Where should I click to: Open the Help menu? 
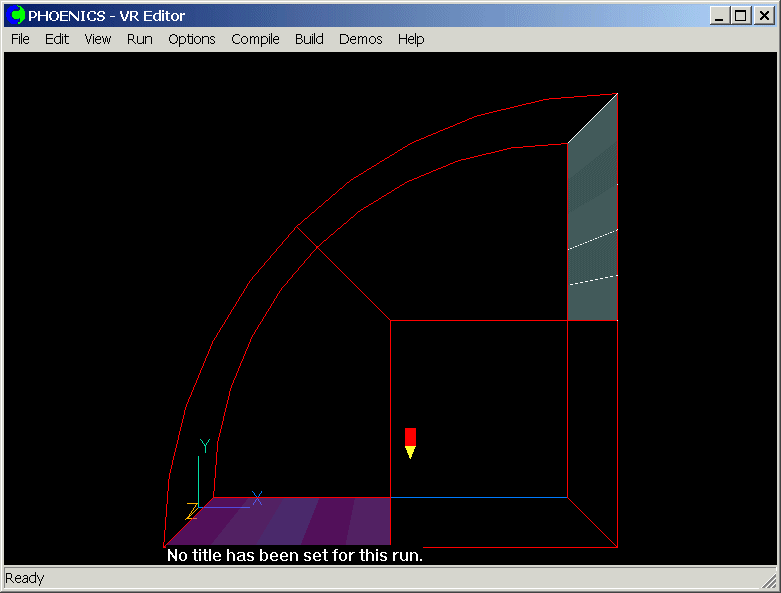pyautogui.click(x=411, y=39)
